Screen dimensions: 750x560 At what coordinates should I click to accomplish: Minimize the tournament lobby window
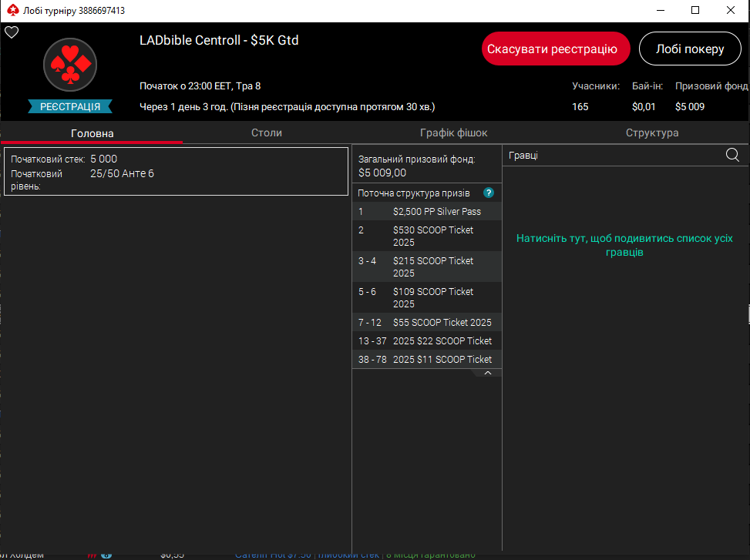click(661, 11)
